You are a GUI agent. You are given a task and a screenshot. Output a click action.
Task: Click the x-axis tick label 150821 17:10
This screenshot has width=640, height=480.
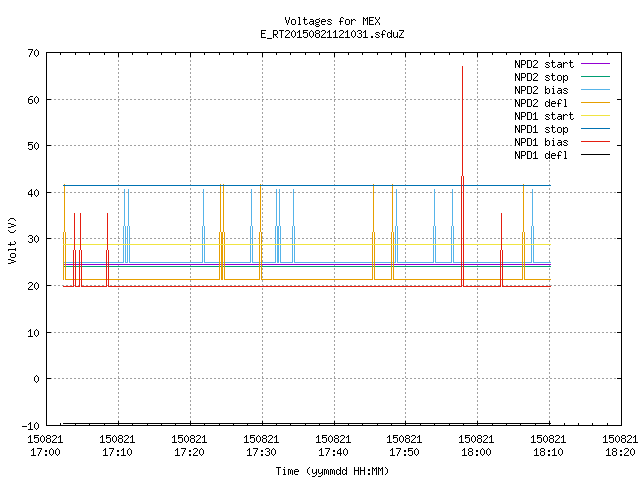(x=117, y=446)
